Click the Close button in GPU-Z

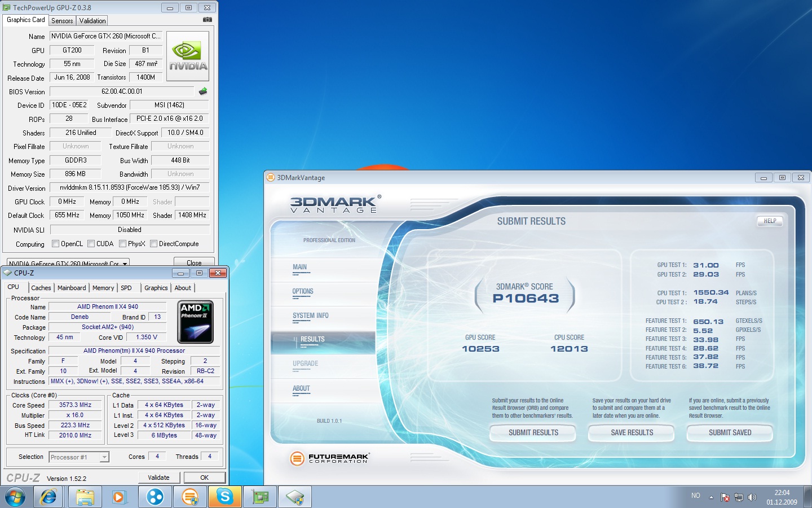[194, 262]
